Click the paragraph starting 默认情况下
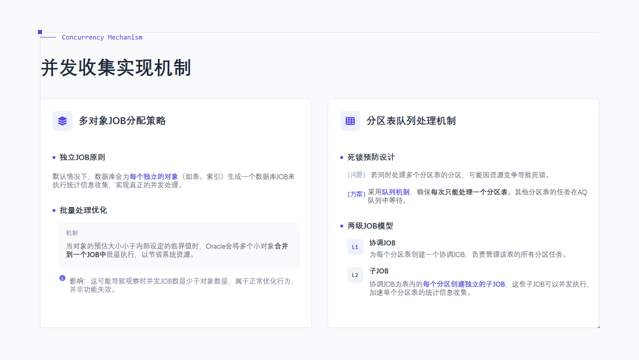Screen dimensions: 639x360 (174, 181)
